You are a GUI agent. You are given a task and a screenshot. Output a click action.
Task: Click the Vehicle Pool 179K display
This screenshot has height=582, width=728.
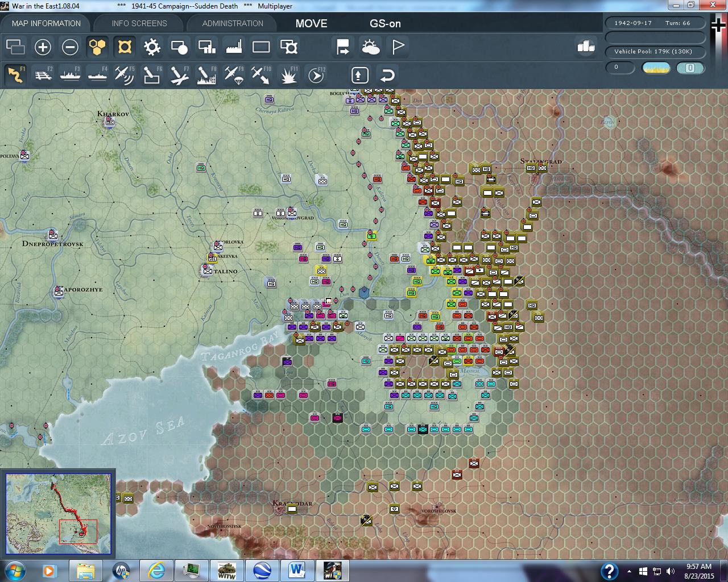point(655,52)
